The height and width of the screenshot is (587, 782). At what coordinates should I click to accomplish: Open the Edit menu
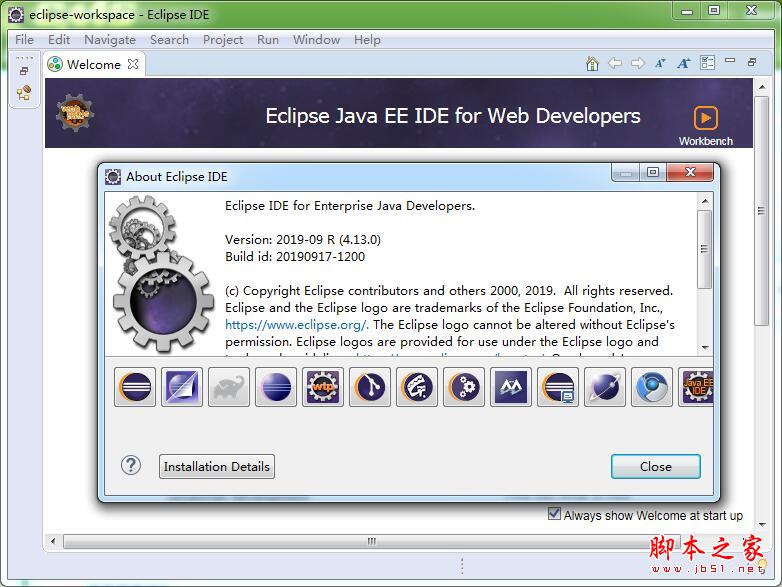tap(59, 39)
